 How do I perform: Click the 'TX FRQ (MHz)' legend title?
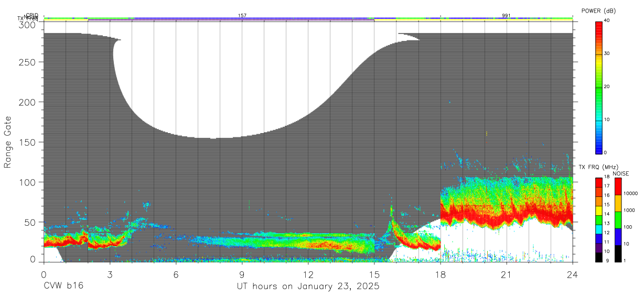598,167
